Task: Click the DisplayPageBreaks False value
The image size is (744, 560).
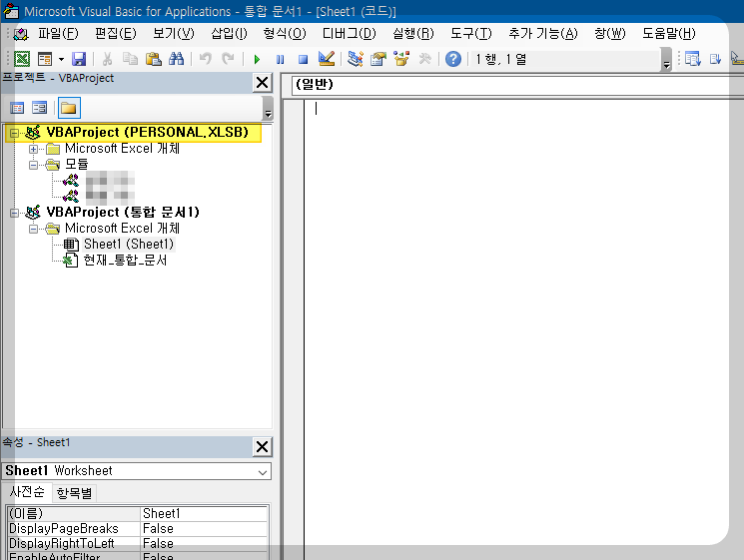Action: 205,529
